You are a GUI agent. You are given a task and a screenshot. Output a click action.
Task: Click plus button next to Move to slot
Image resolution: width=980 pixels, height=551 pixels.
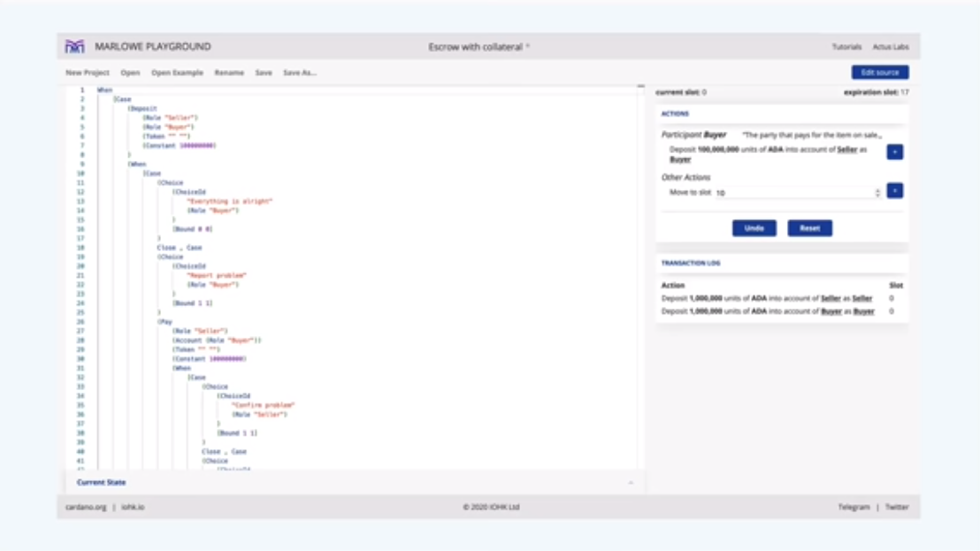click(x=894, y=191)
